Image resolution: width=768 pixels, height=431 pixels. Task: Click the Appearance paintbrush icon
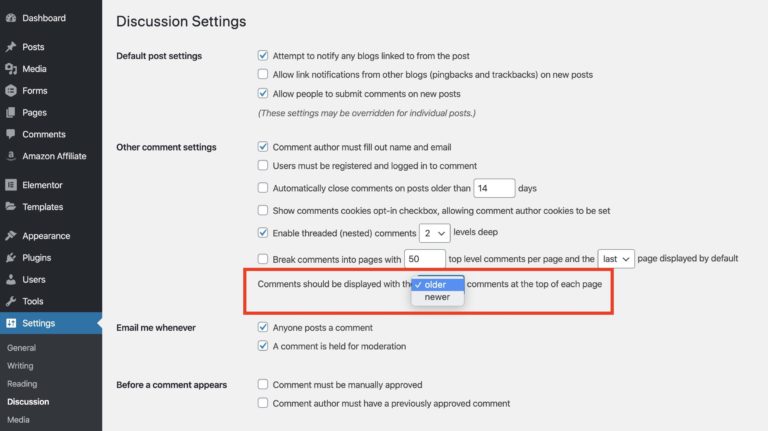click(x=10, y=236)
